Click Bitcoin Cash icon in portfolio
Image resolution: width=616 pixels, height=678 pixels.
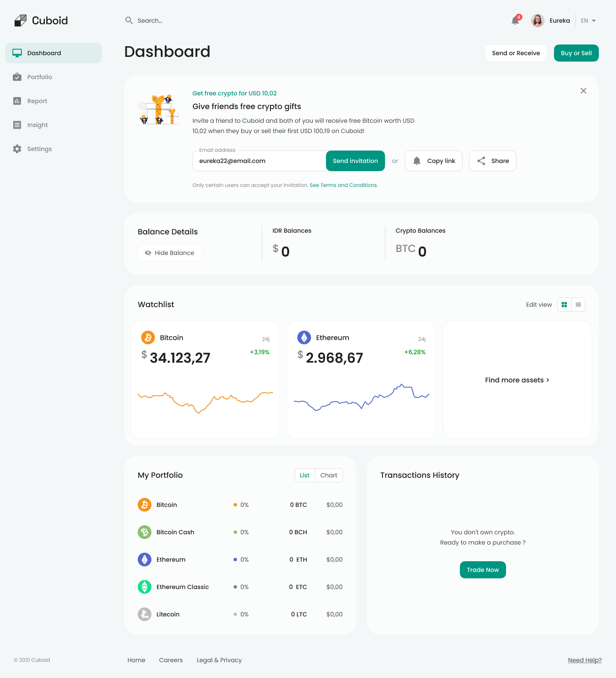click(145, 532)
